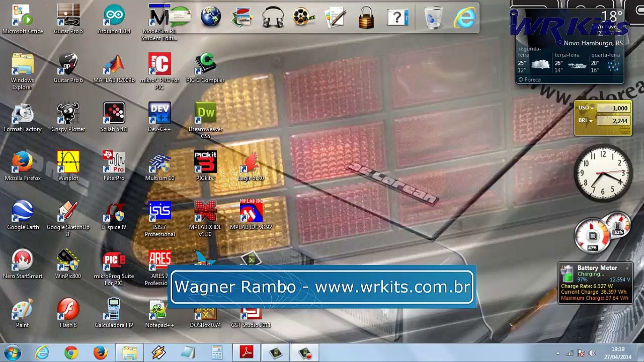The width and height of the screenshot is (644, 362).
Task: Launch MATLAB R2009b
Action: 114,68
